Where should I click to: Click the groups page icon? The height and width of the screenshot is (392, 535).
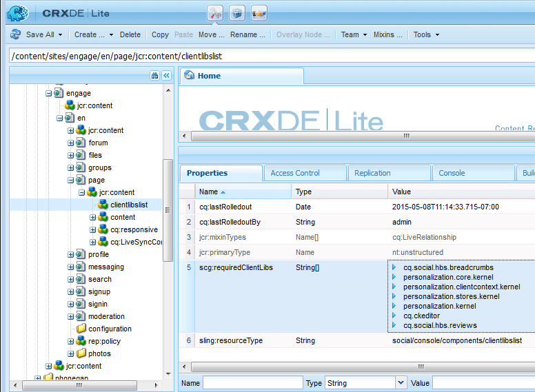click(x=81, y=167)
